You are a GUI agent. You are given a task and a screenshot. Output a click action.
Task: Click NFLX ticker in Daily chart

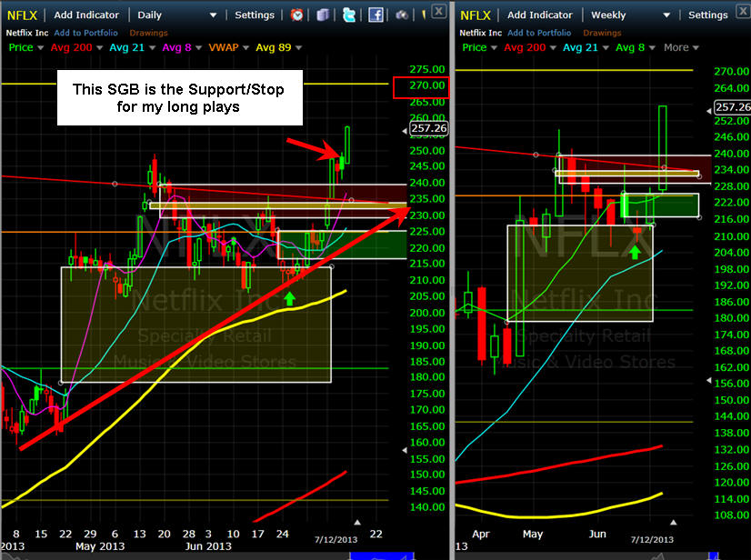22,15
